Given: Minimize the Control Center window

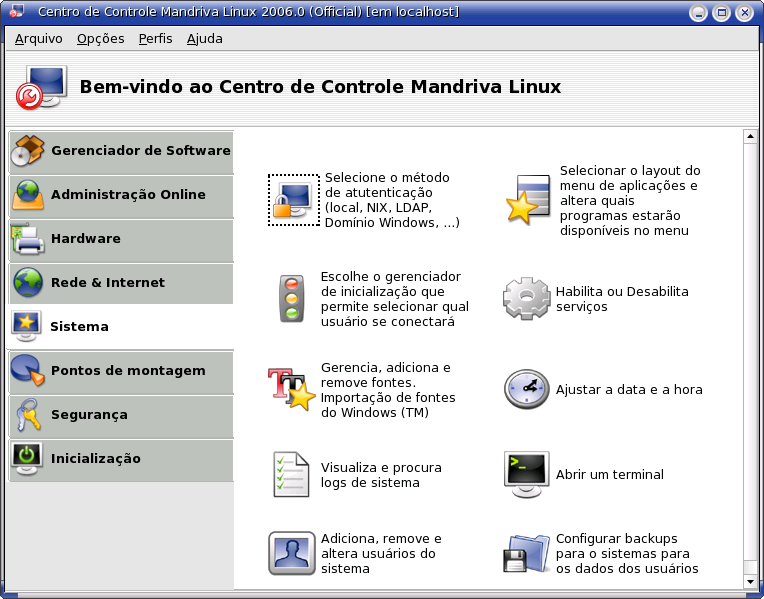Looking at the screenshot, I should point(698,12).
